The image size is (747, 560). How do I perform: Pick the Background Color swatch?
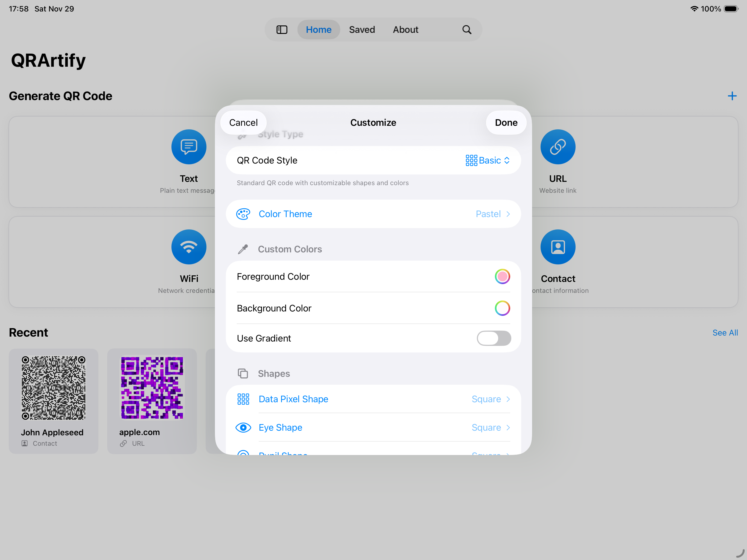pyautogui.click(x=502, y=308)
